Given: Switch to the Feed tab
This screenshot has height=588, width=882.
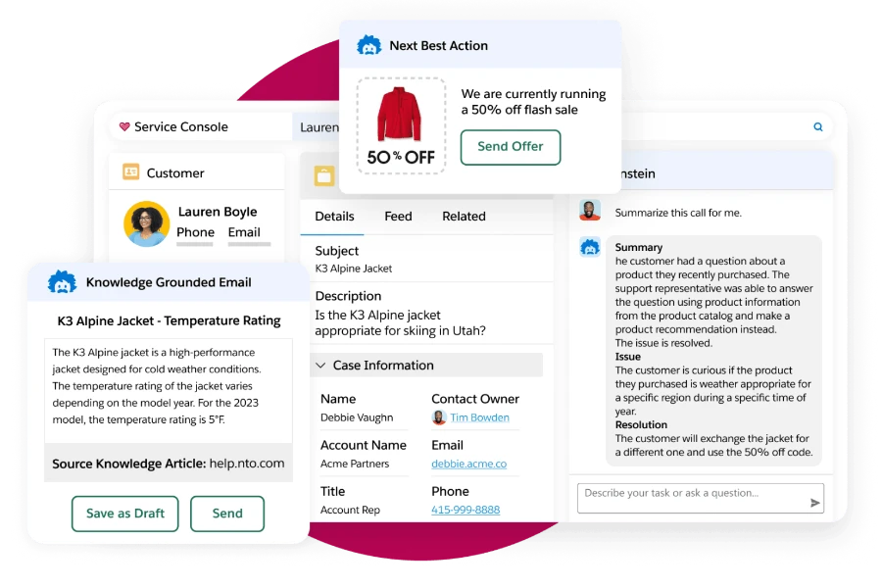Looking at the screenshot, I should 398,217.
